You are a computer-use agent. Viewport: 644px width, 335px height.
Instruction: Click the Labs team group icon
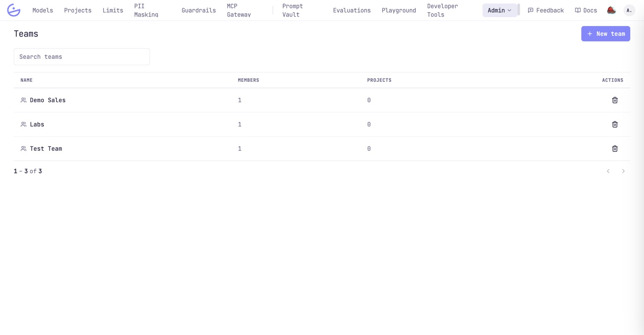[x=23, y=124]
